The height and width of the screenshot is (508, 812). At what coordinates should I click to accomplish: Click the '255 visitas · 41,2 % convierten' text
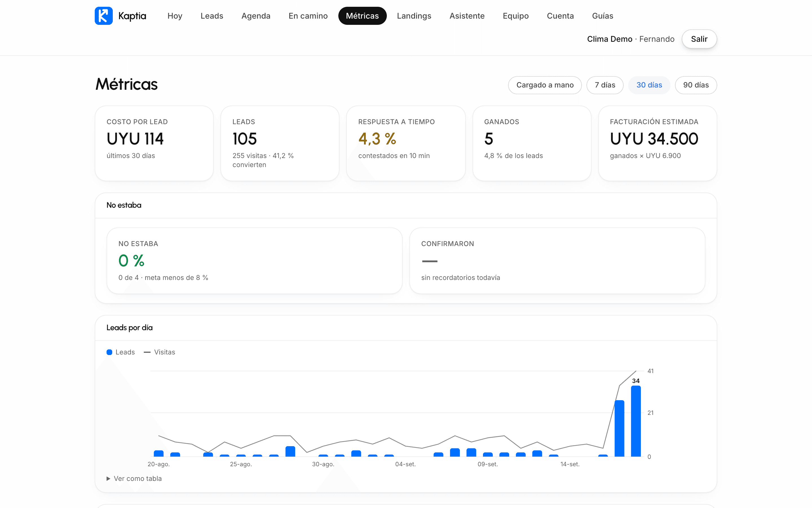pyautogui.click(x=263, y=160)
